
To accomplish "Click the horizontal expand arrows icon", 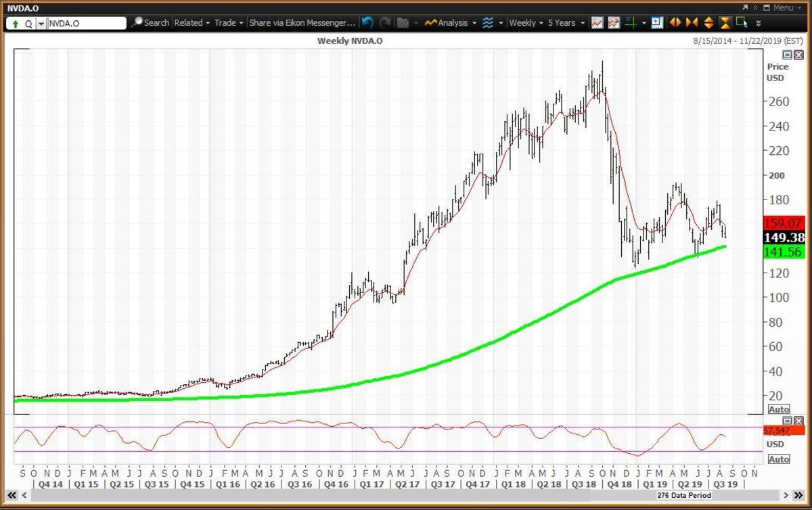I will coord(675,23).
